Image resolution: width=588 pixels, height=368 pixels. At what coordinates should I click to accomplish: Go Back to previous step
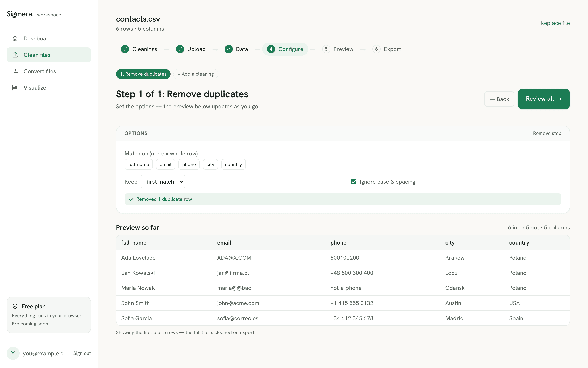[x=499, y=99]
